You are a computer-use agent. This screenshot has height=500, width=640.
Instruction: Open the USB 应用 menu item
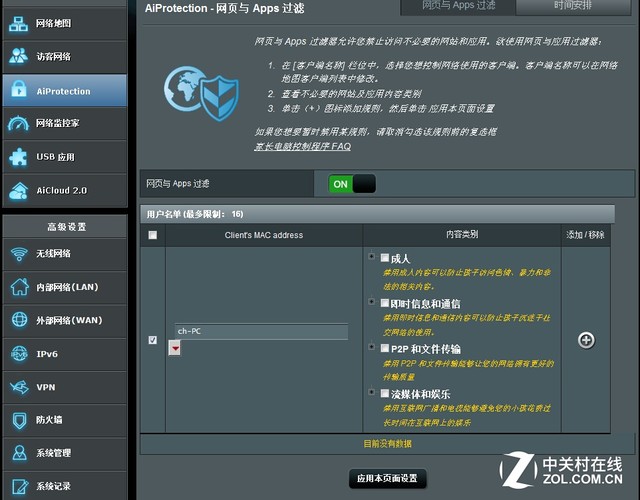(65, 157)
